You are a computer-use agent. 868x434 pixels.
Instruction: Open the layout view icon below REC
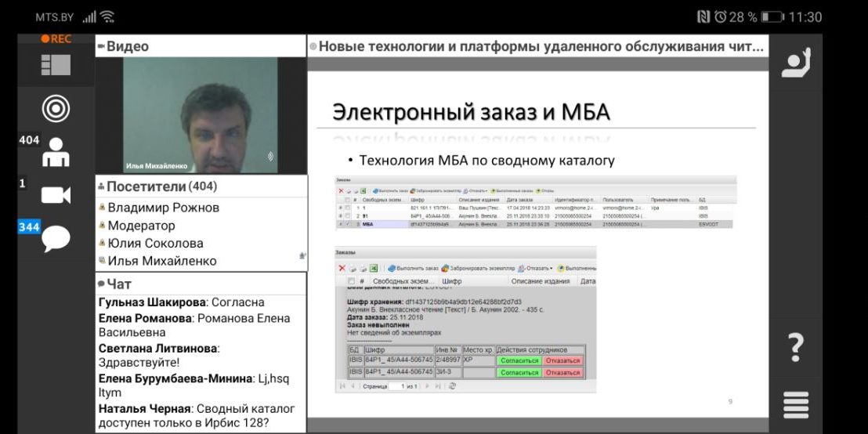point(56,65)
